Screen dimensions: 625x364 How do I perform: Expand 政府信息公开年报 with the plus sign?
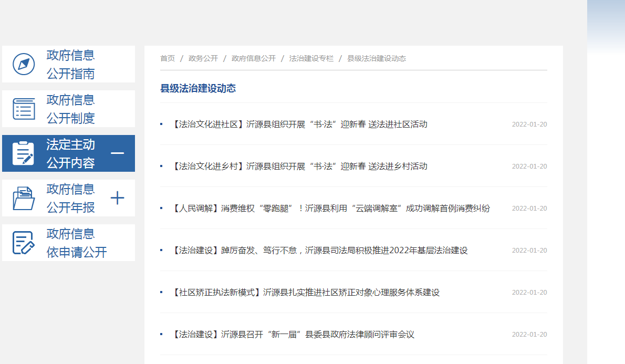118,198
